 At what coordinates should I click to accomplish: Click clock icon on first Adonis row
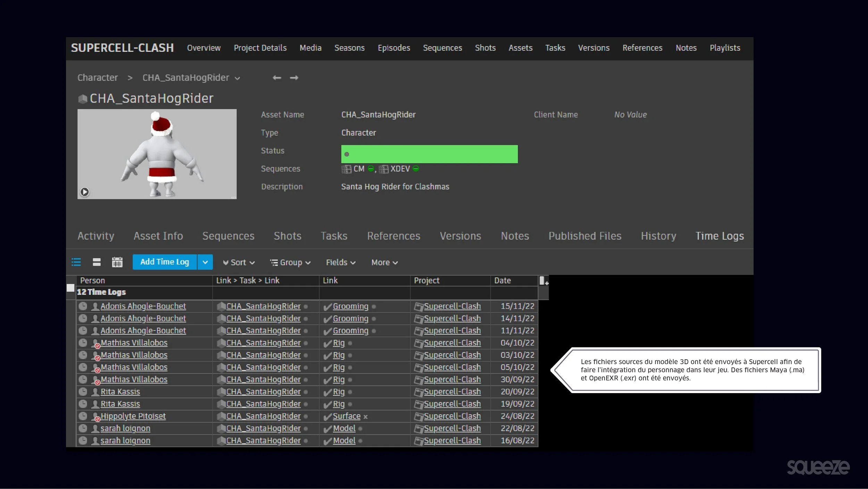[x=83, y=306]
